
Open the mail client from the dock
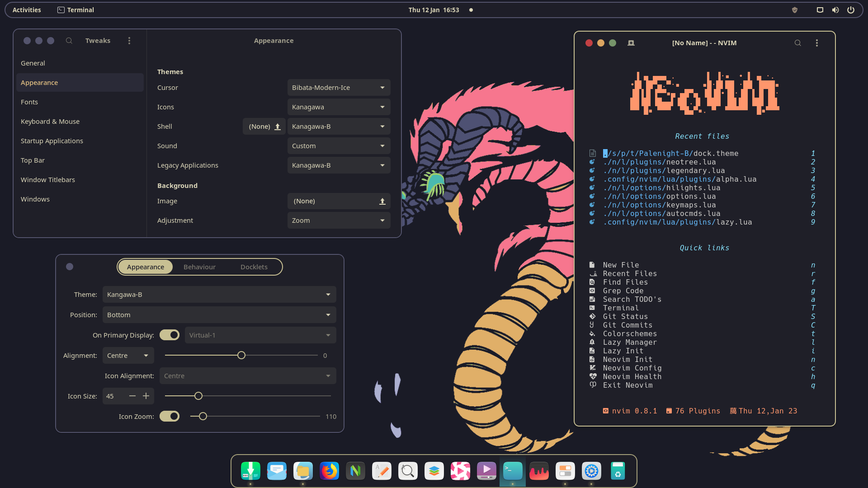click(x=277, y=471)
